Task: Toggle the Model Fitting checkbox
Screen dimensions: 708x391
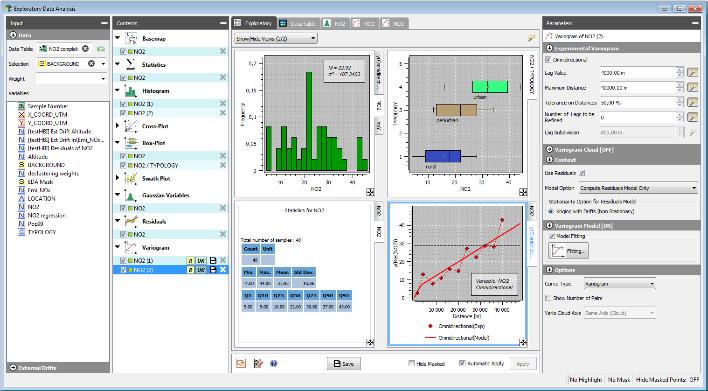Action: (552, 236)
